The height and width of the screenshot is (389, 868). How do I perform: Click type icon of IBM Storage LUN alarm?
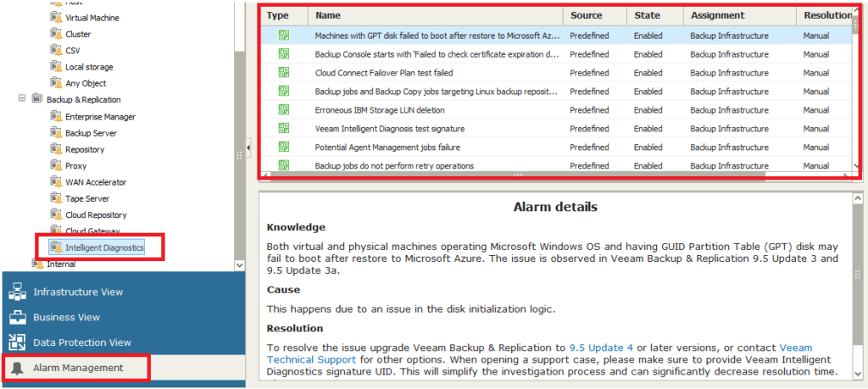coord(284,109)
